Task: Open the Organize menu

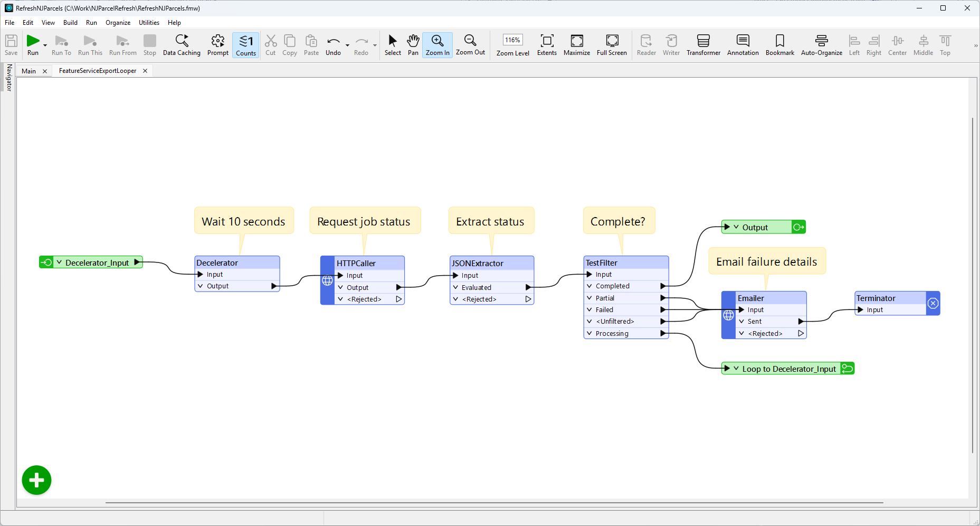Action: (x=118, y=23)
